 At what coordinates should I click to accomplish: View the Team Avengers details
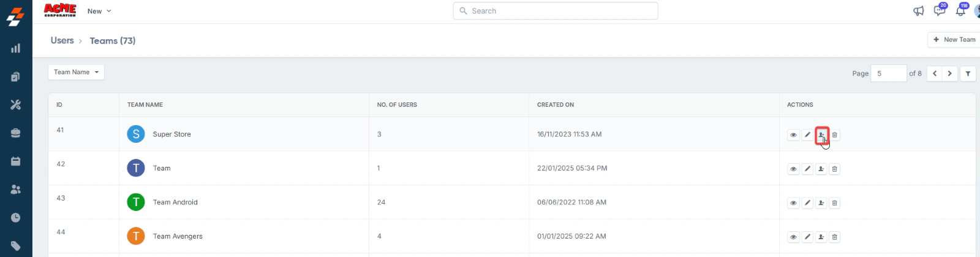(793, 237)
